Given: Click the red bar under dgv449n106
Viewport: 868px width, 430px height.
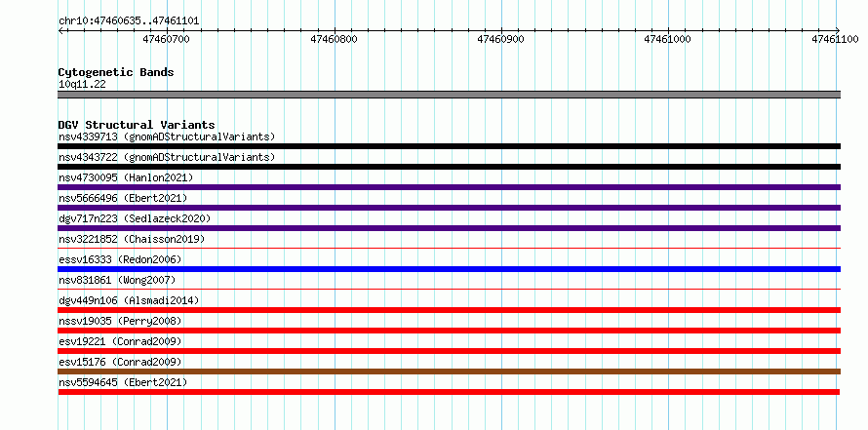Looking at the screenshot, I should click(x=449, y=310).
